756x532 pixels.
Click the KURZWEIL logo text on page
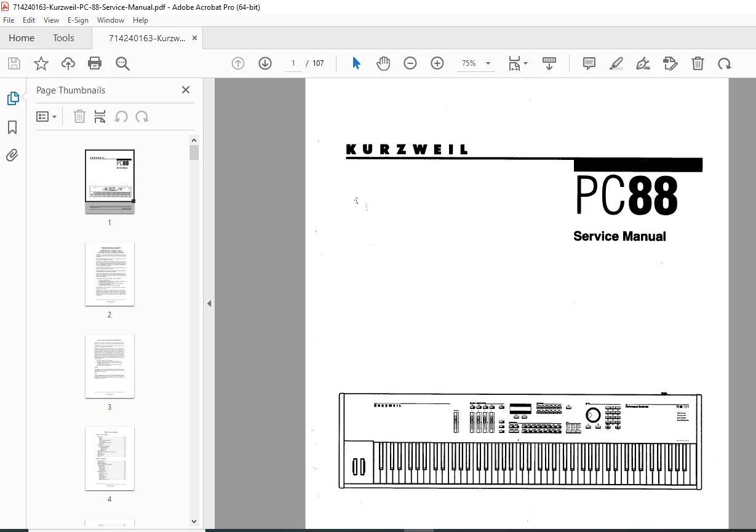tap(407, 149)
